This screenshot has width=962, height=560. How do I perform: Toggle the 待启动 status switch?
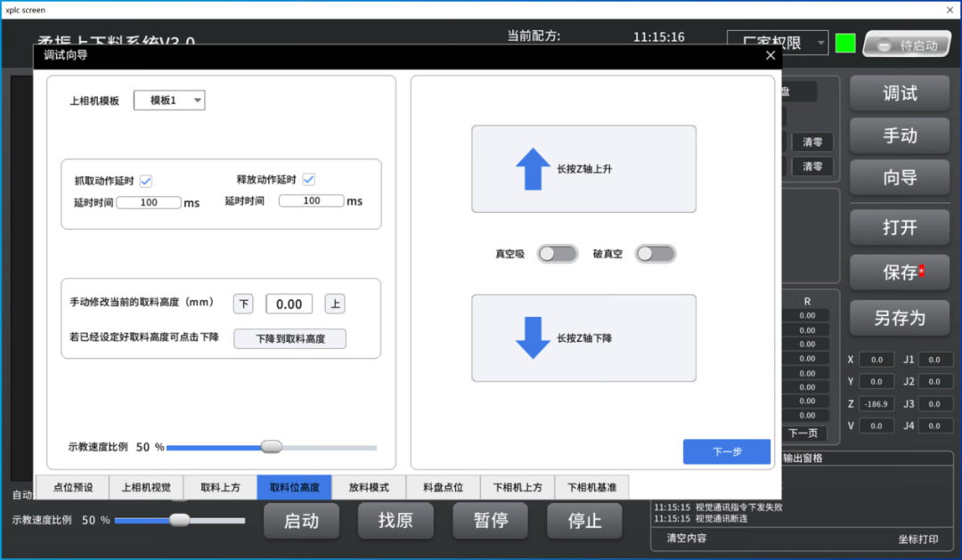click(x=907, y=45)
